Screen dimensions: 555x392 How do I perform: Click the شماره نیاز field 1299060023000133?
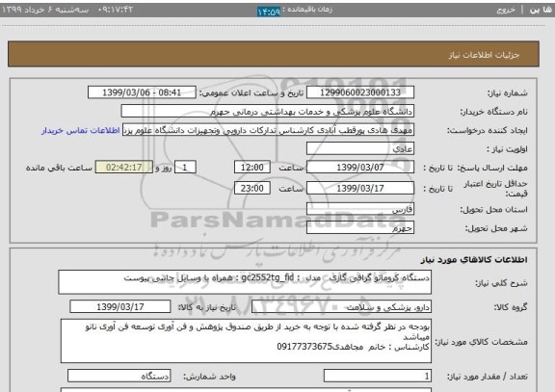[x=360, y=92]
